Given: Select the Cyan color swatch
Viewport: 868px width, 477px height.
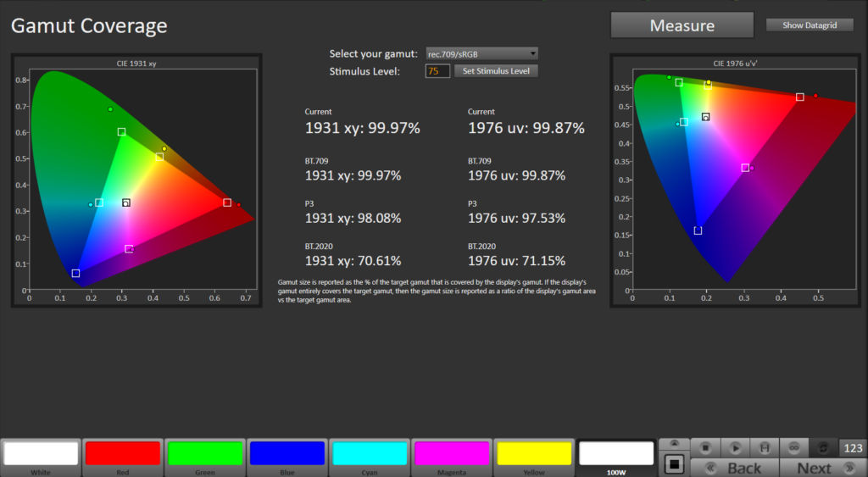Looking at the screenshot, I should pos(370,457).
